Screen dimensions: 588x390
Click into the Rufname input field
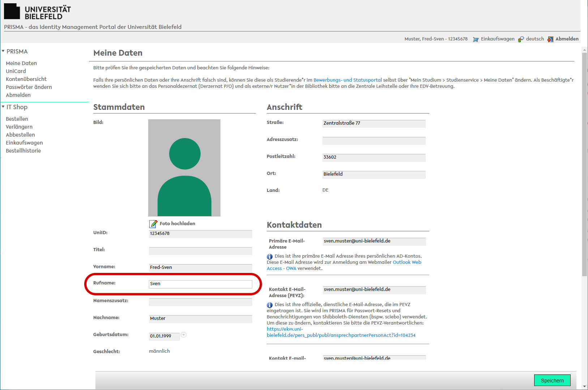(x=200, y=284)
